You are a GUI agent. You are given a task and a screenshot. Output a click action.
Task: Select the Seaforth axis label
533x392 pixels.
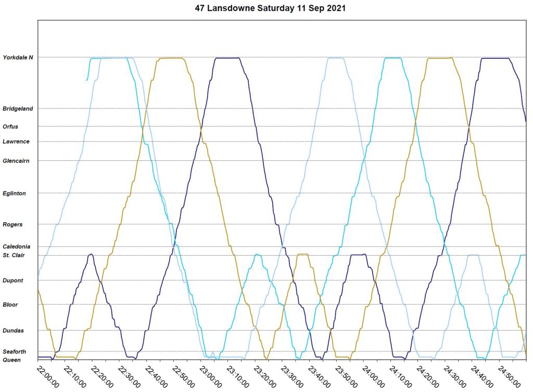point(14,352)
